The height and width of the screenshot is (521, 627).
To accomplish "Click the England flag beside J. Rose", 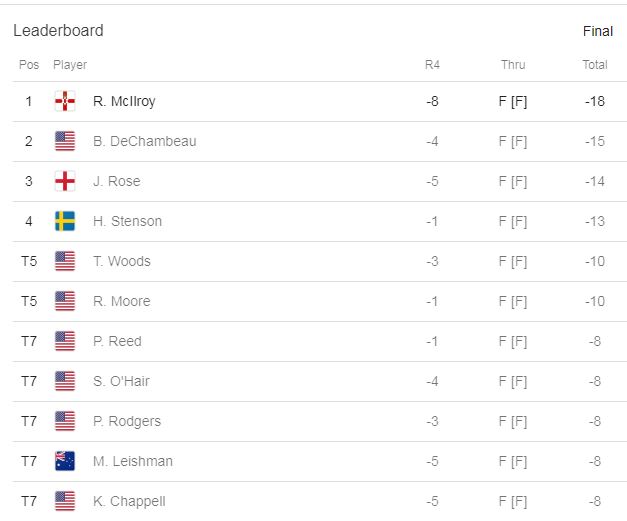I will pyautogui.click(x=65, y=181).
